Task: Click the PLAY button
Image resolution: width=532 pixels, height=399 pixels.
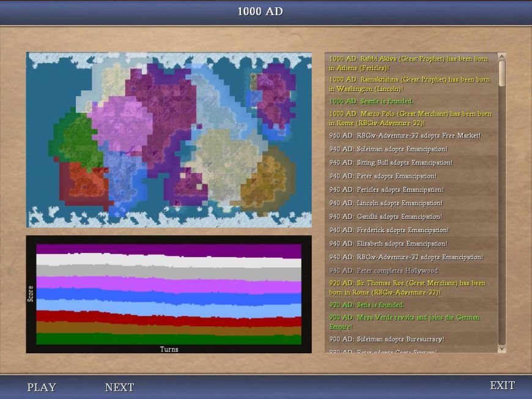Action: click(42, 387)
